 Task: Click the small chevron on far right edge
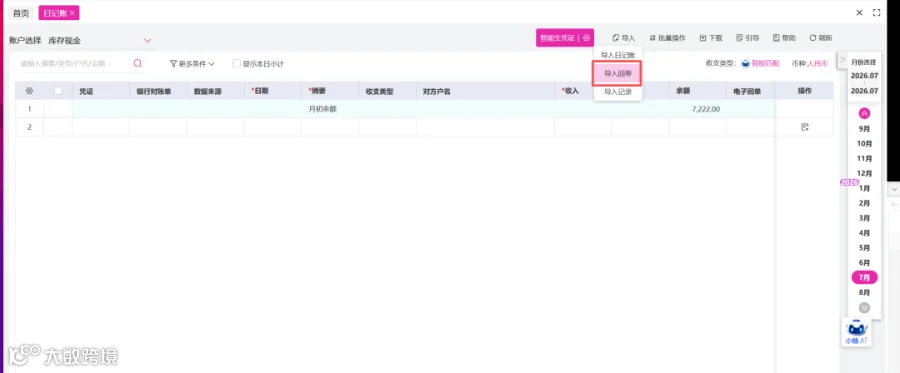pyautogui.click(x=894, y=189)
